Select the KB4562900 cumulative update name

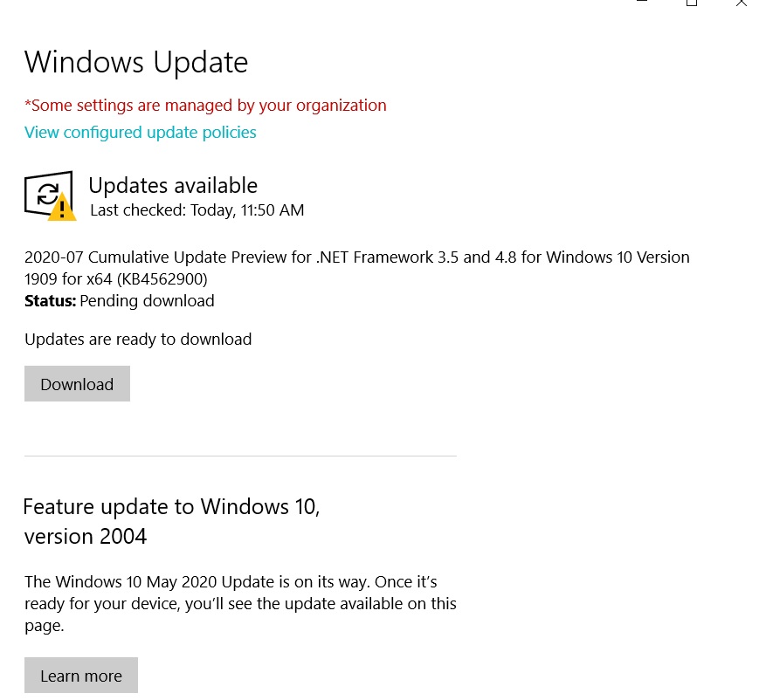(356, 268)
